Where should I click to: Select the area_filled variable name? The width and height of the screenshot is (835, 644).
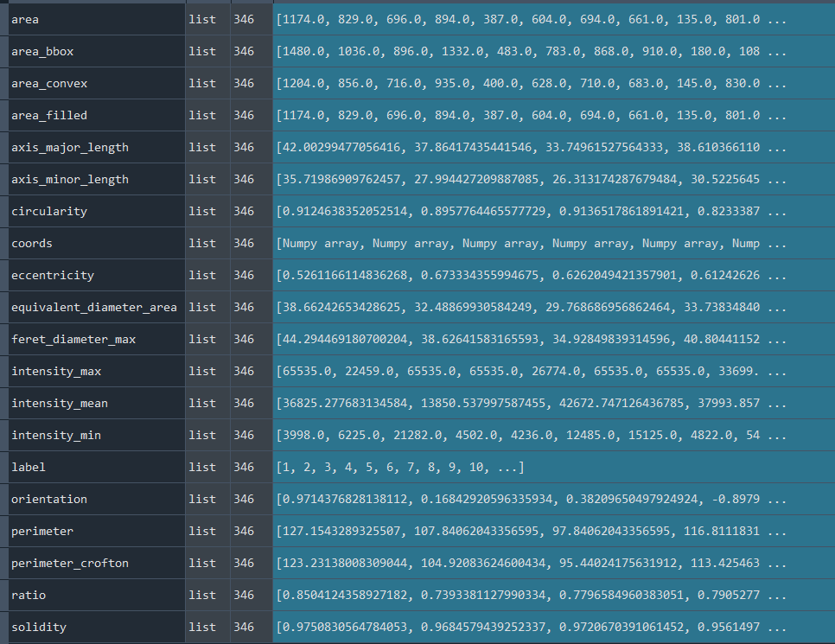49,115
